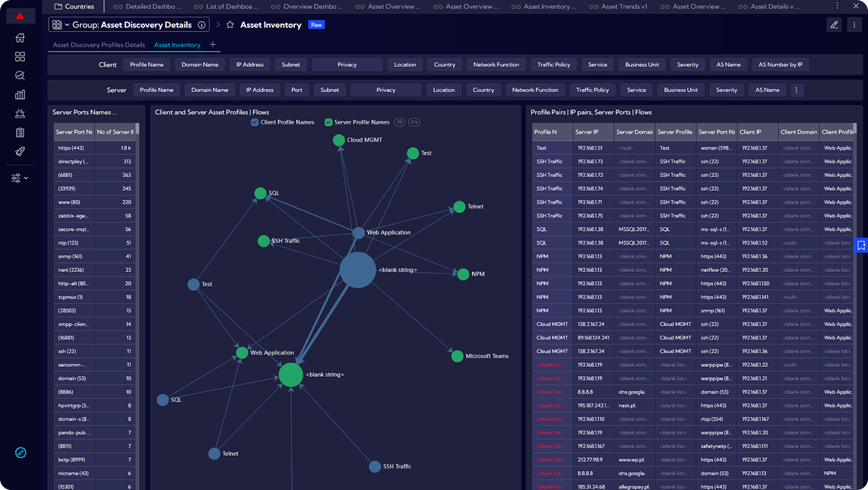Uncheck the Client Profile Names checkbox

coord(255,122)
